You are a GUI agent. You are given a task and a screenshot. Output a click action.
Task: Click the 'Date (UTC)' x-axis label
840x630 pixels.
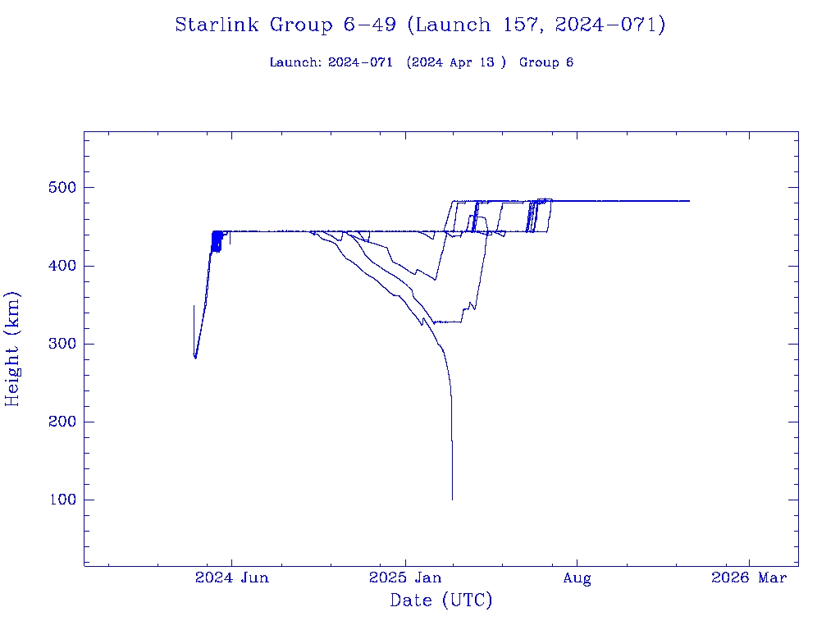pyautogui.click(x=441, y=600)
